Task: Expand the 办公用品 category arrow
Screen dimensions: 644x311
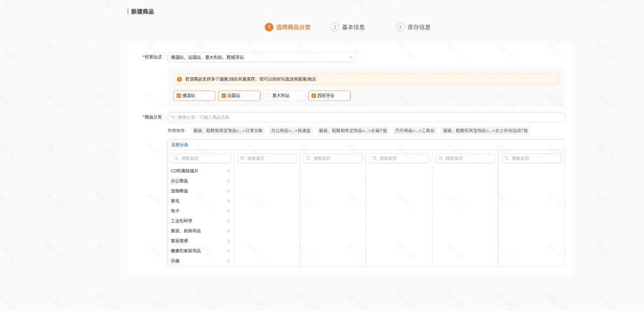Action: (228, 181)
